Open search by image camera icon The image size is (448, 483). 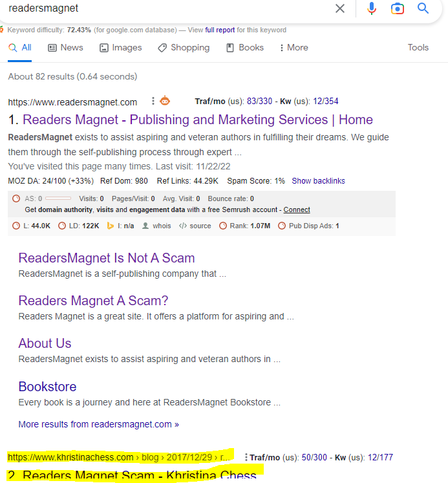click(x=397, y=8)
